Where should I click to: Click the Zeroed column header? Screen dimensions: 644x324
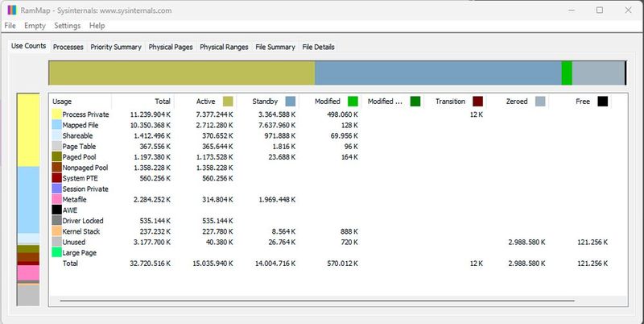[x=518, y=101]
